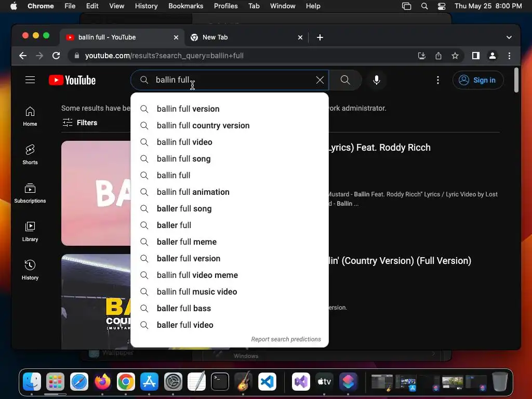Launch Visual Studio Code from the dock

[x=267, y=381]
